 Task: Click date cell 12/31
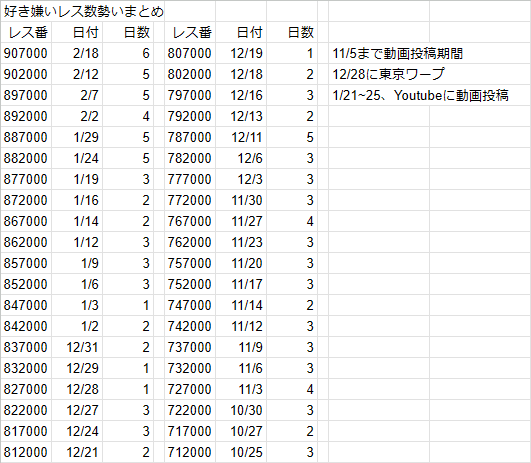[x=77, y=347]
